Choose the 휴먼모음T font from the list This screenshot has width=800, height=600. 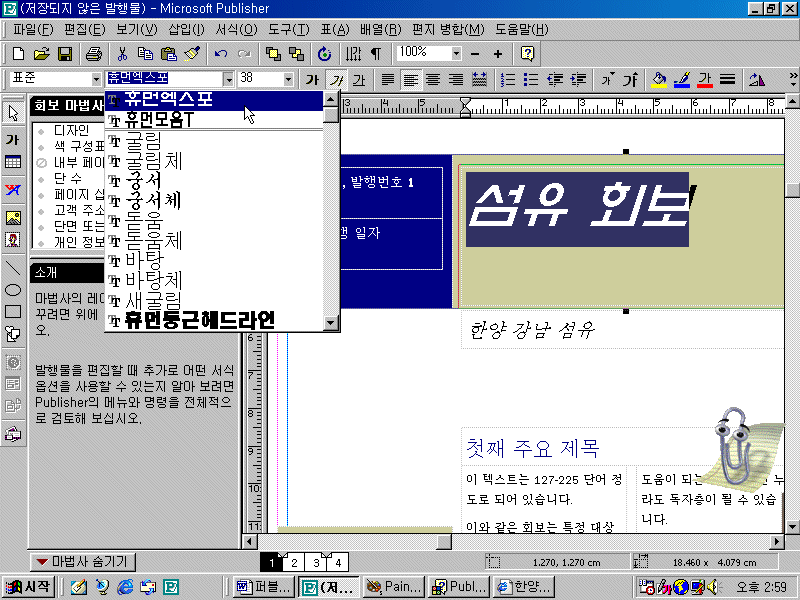pyautogui.click(x=214, y=120)
